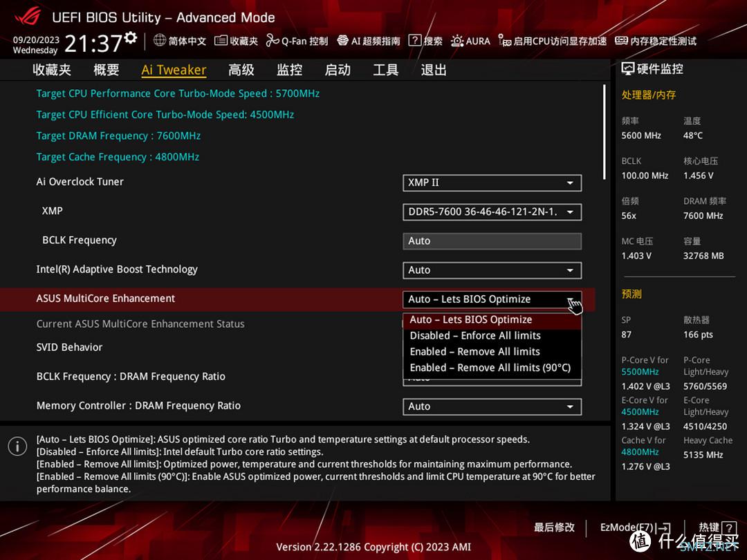Click the 32768 MB capacity value
The height and width of the screenshot is (560, 747).
coord(703,256)
